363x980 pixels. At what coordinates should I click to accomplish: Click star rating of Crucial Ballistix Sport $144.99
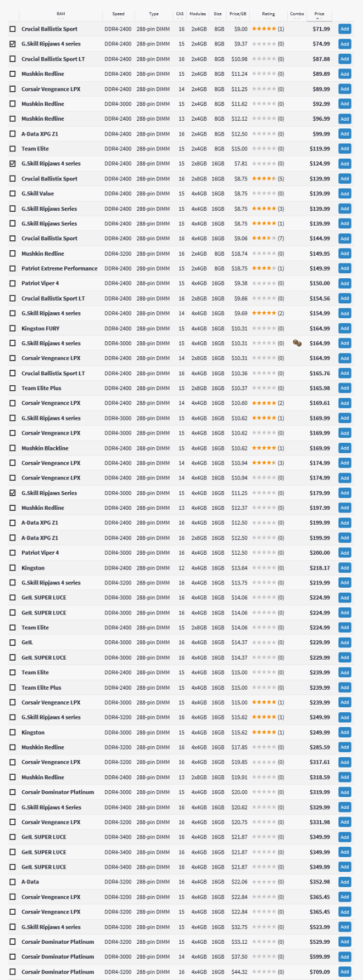click(264, 238)
